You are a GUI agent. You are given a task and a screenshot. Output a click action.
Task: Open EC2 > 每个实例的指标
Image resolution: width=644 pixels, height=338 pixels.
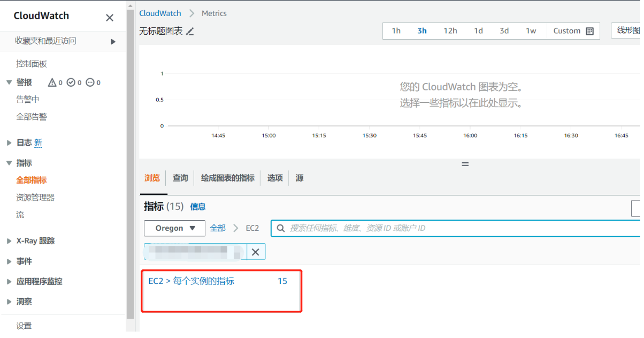pyautogui.click(x=191, y=281)
